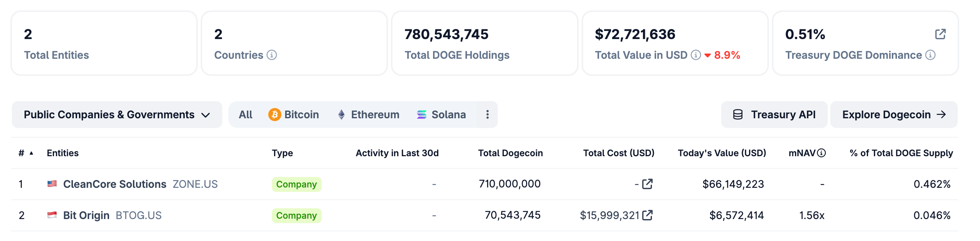Click the three-dot more coins icon
This screenshot has height=241, width=980.
487,115
